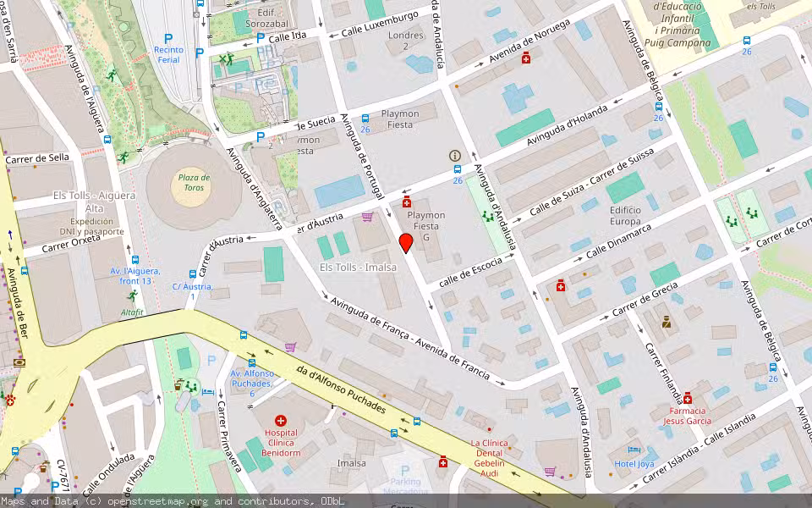Select the pharmacy cross on Avenida de Noruega
Image resolution: width=812 pixels, height=508 pixels.
tap(526, 58)
